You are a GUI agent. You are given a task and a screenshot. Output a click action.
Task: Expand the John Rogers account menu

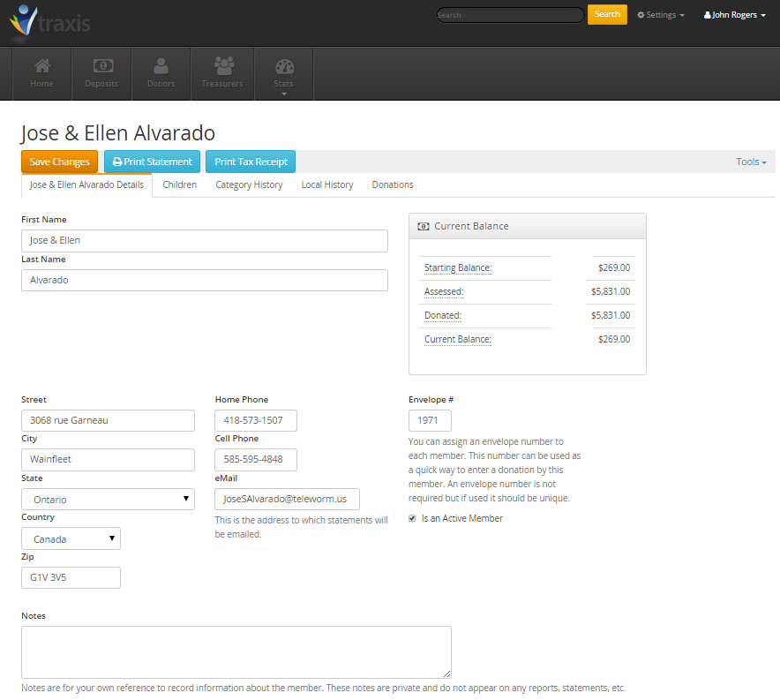(735, 15)
